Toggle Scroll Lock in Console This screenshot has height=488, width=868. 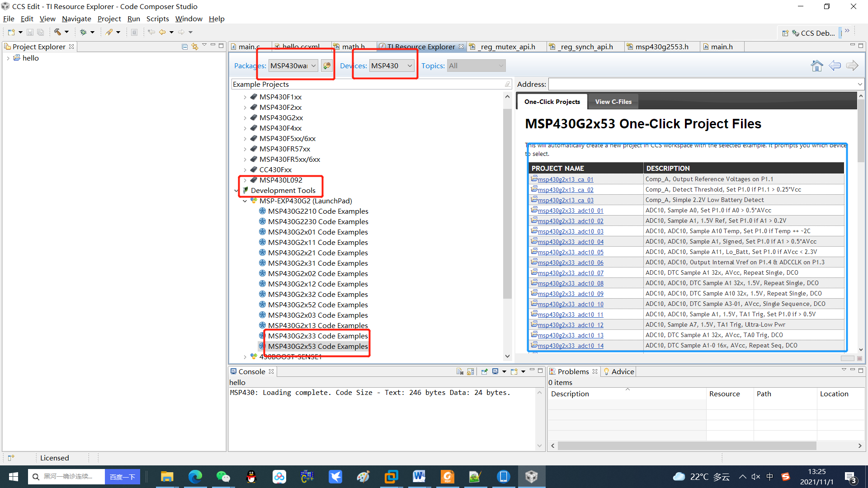click(471, 371)
